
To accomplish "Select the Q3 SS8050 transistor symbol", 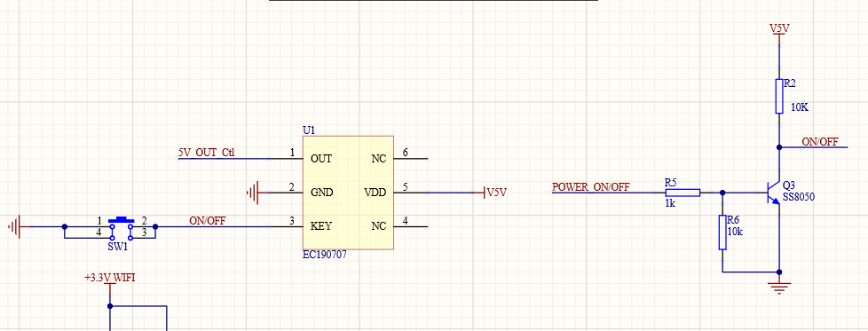I will click(773, 192).
